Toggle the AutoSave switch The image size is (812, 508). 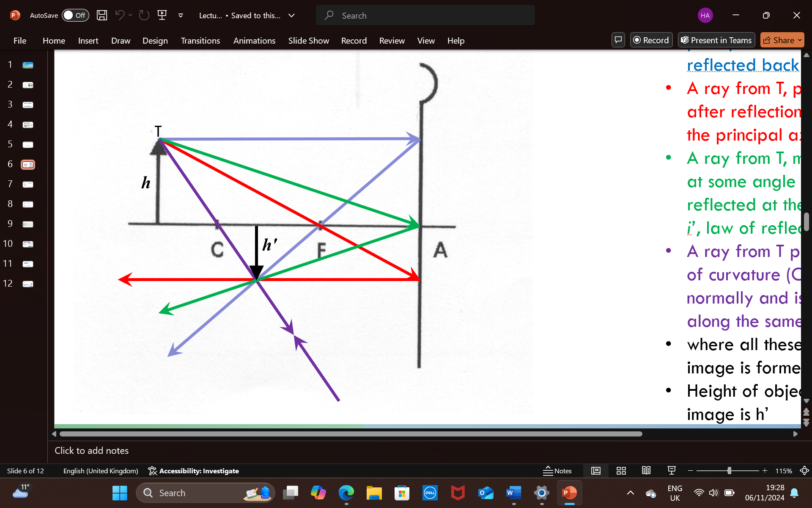click(75, 15)
